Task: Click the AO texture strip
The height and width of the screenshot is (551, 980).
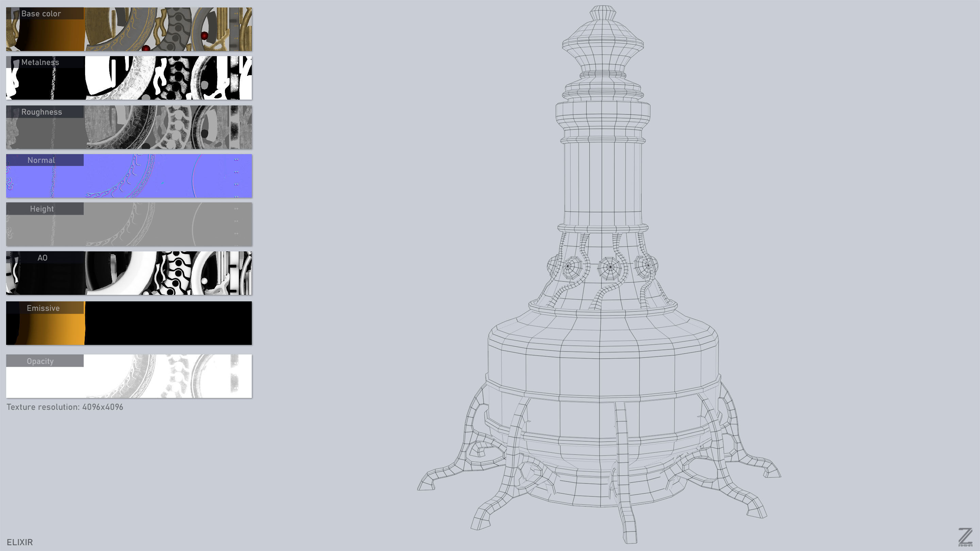Action: (129, 273)
